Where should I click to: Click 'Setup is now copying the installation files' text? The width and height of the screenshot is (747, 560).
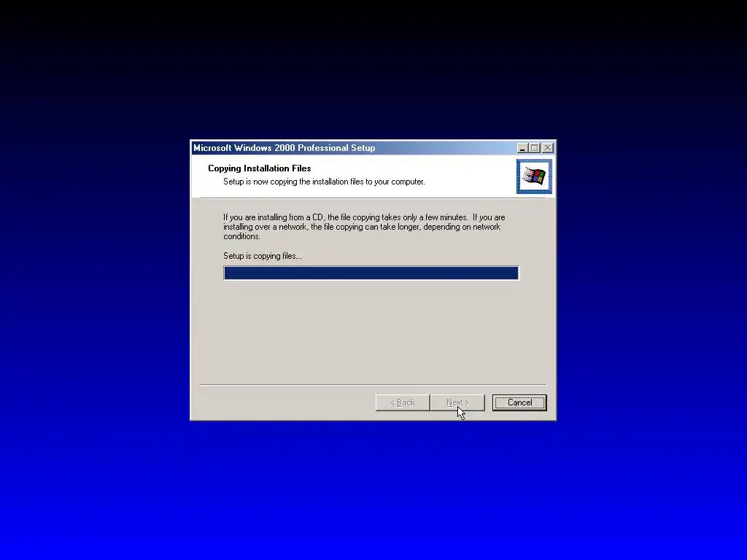tap(324, 182)
